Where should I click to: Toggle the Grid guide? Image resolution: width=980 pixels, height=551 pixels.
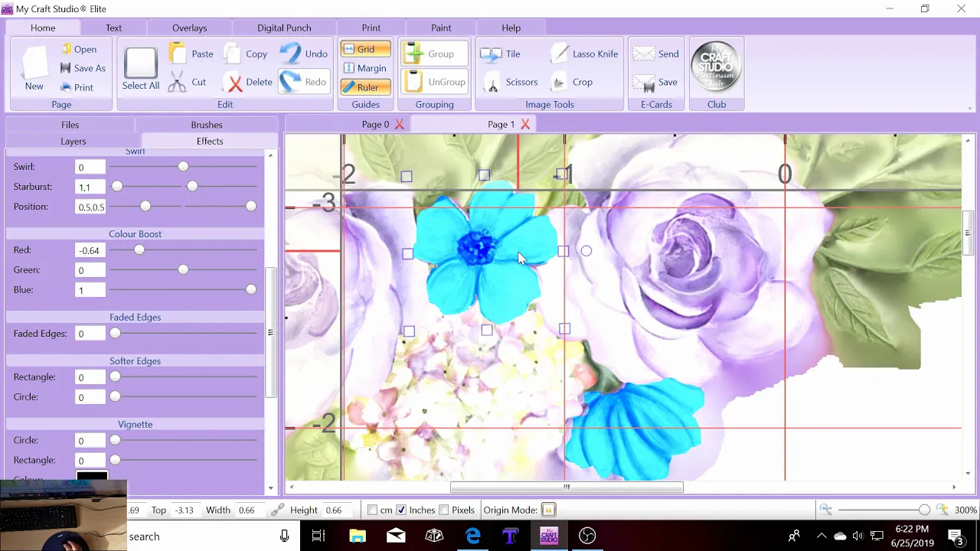tap(365, 49)
